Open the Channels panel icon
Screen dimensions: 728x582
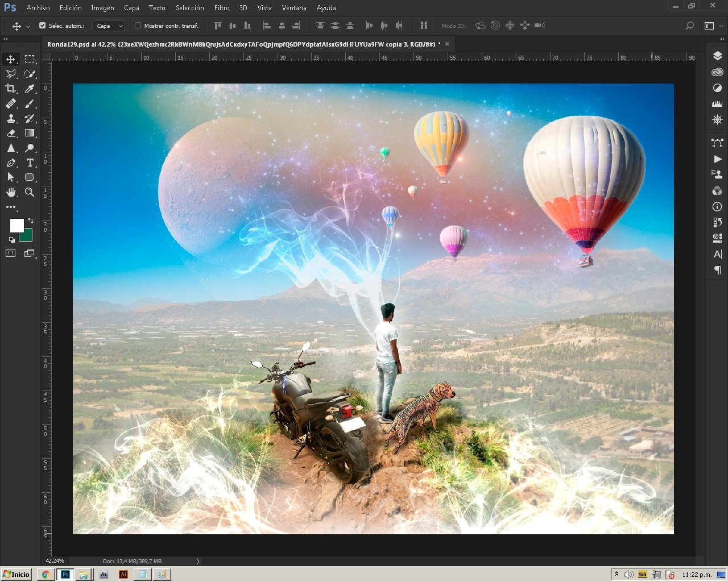click(717, 190)
